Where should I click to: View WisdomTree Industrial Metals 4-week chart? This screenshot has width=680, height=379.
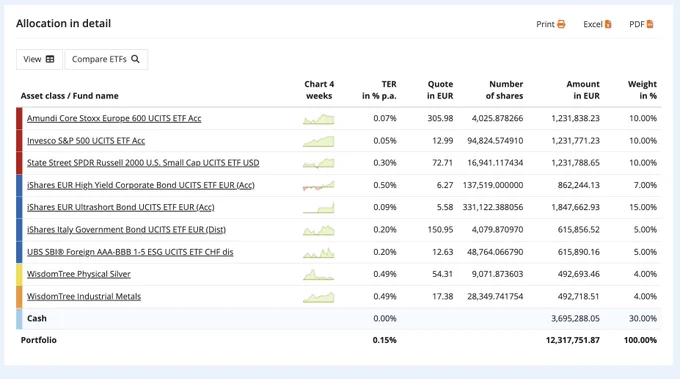(319, 297)
